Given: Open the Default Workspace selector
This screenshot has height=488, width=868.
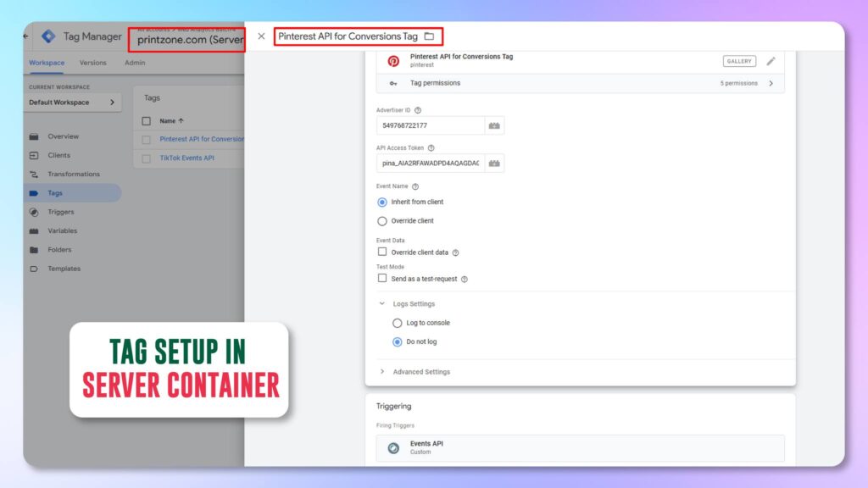Looking at the screenshot, I should (x=72, y=103).
